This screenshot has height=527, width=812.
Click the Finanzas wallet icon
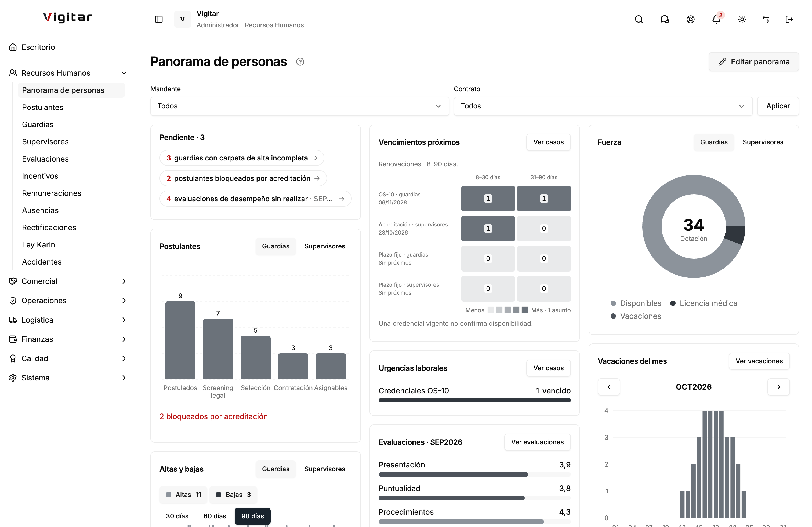(x=13, y=339)
